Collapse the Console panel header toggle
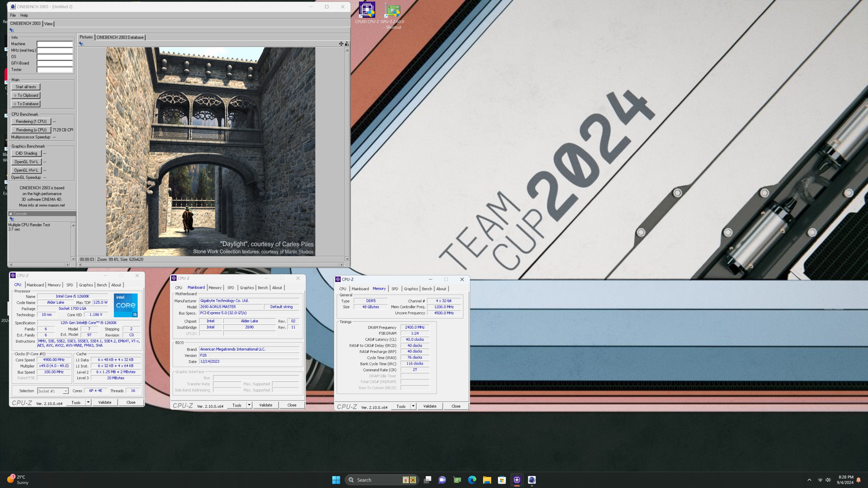 [x=10, y=213]
